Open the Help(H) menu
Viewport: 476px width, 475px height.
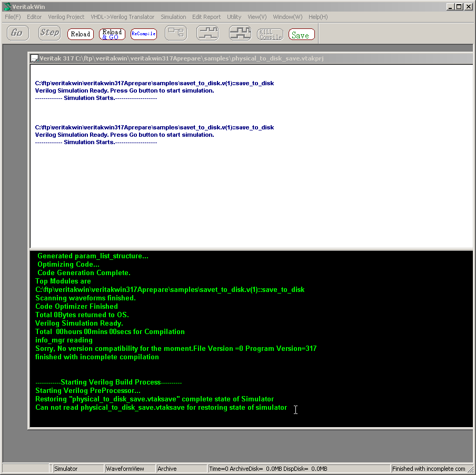pos(318,17)
